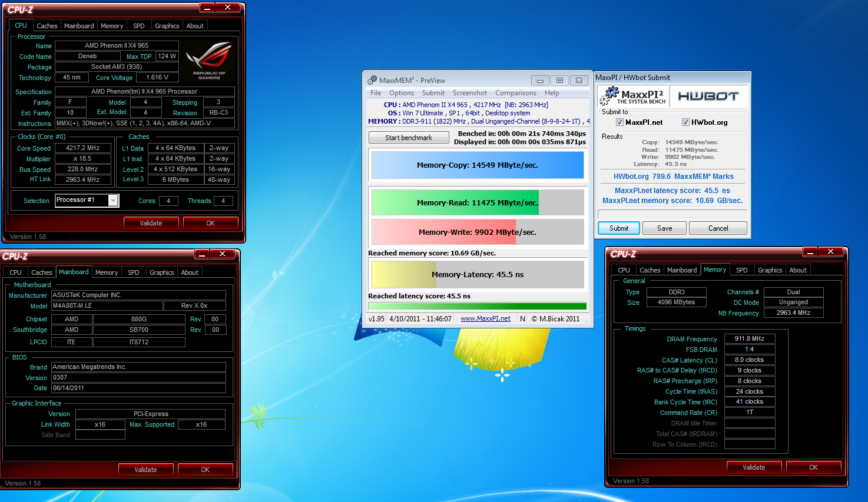Open About tab in CPU-Z CPU window
This screenshot has width=868, height=502.
tap(195, 26)
